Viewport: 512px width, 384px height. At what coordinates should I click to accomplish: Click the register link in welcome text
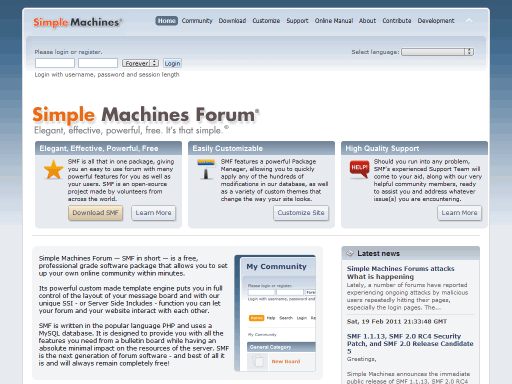[x=89, y=52]
